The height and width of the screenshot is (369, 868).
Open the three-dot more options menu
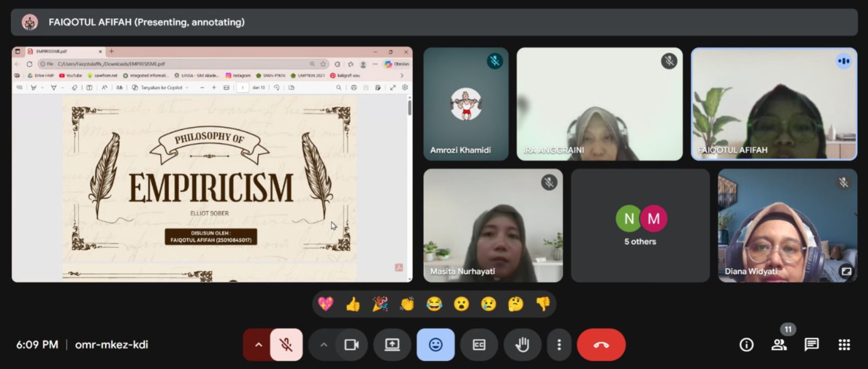(x=559, y=345)
